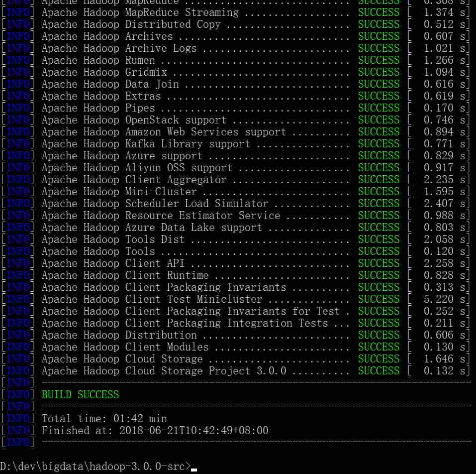Click 'Apache Hadoop Pipes' module line

98,108
